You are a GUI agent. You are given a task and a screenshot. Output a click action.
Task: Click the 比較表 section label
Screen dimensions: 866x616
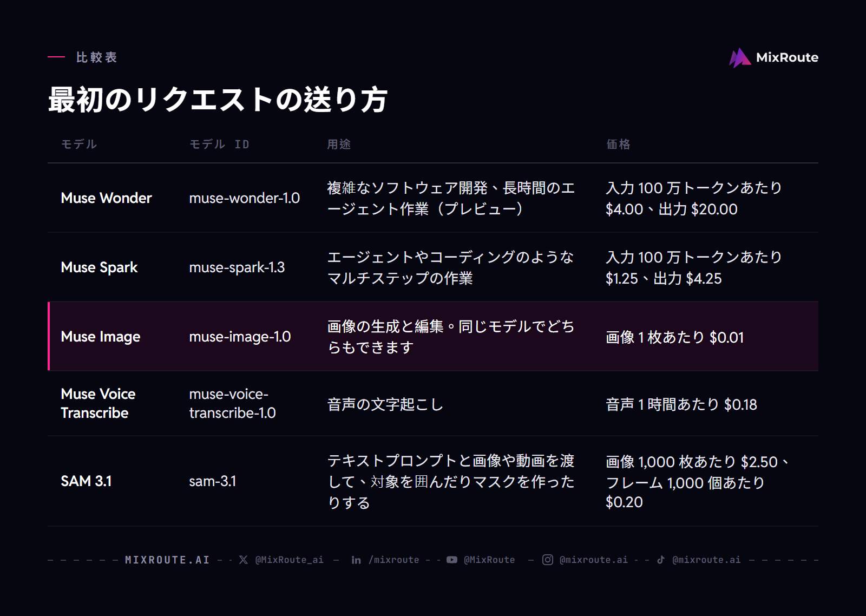(96, 57)
